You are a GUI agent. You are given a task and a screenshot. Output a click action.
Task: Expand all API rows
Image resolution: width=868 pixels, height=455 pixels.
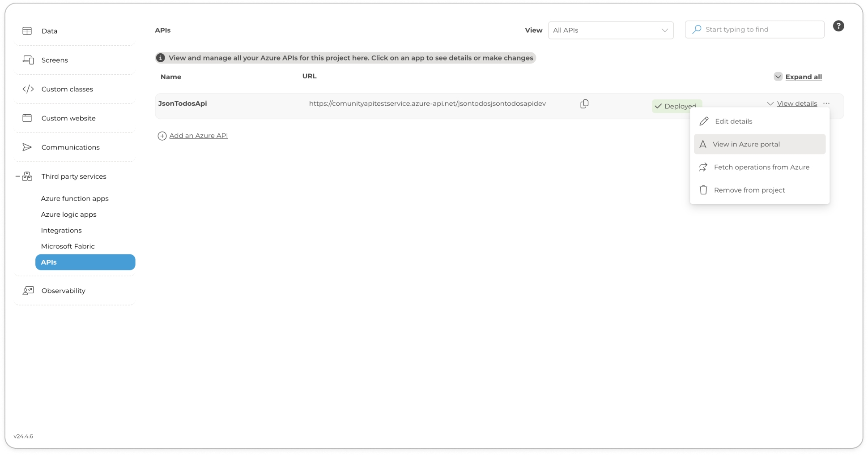[x=803, y=77]
